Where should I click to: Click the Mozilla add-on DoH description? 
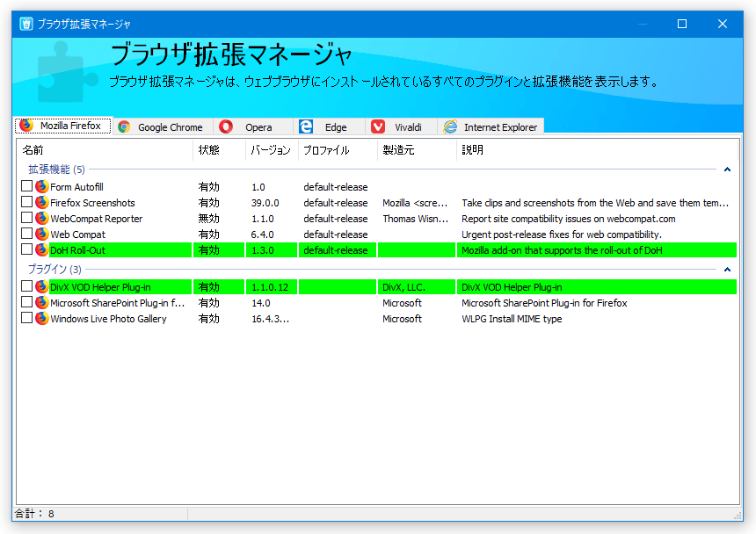click(x=562, y=250)
